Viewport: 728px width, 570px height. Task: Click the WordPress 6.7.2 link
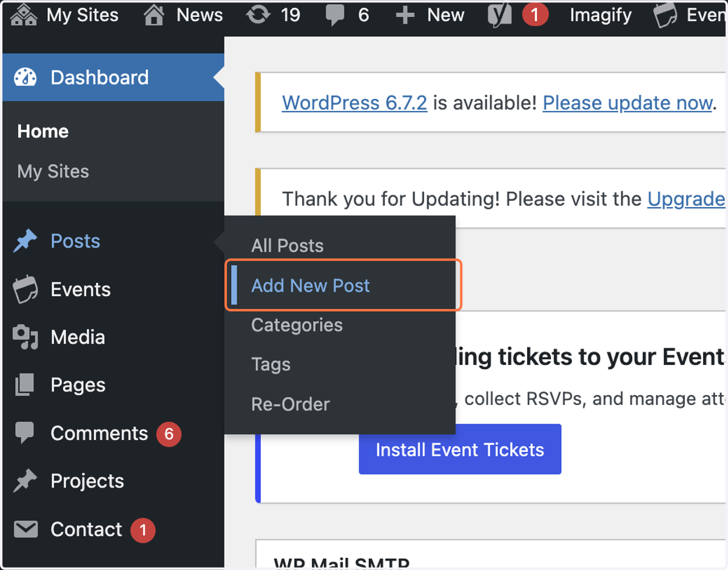[355, 103]
